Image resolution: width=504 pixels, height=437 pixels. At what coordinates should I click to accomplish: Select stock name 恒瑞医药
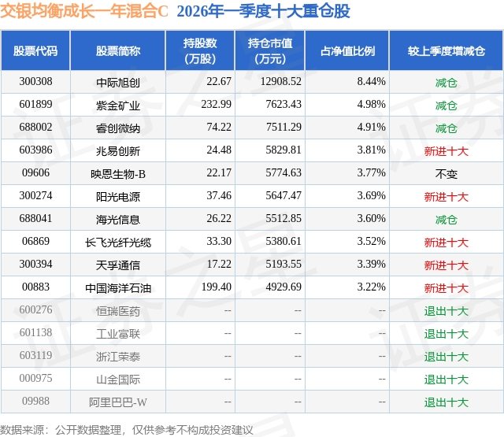118,311
